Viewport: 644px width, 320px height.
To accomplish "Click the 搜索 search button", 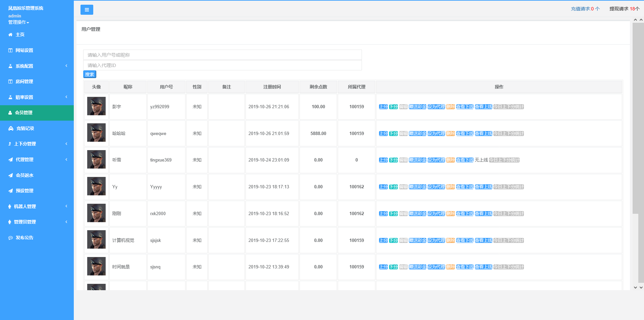I will pyautogui.click(x=90, y=74).
